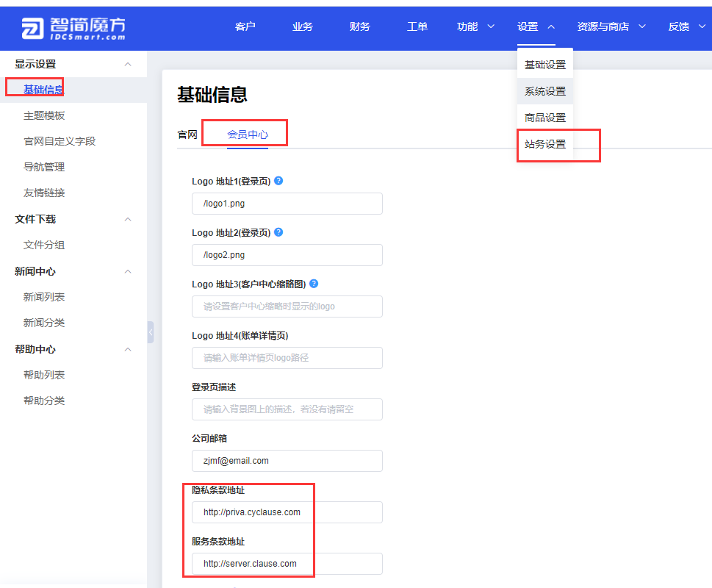Click the IDCSmart logo in the header
The width and height of the screenshot is (712, 588).
tap(73, 28)
